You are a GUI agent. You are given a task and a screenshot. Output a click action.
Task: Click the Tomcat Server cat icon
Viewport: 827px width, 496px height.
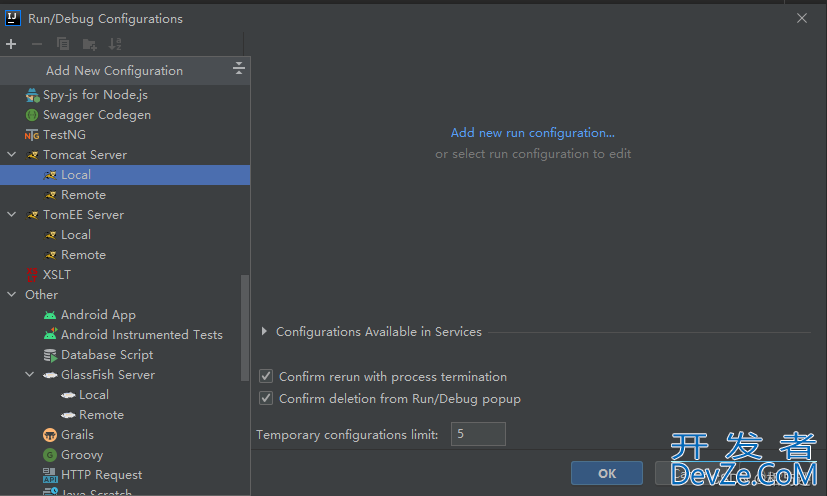coord(33,155)
